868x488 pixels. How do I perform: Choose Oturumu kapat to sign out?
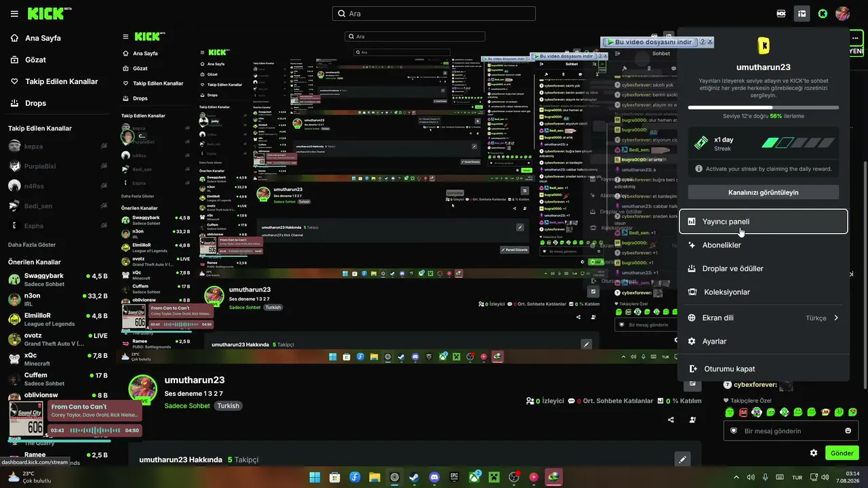point(764,369)
